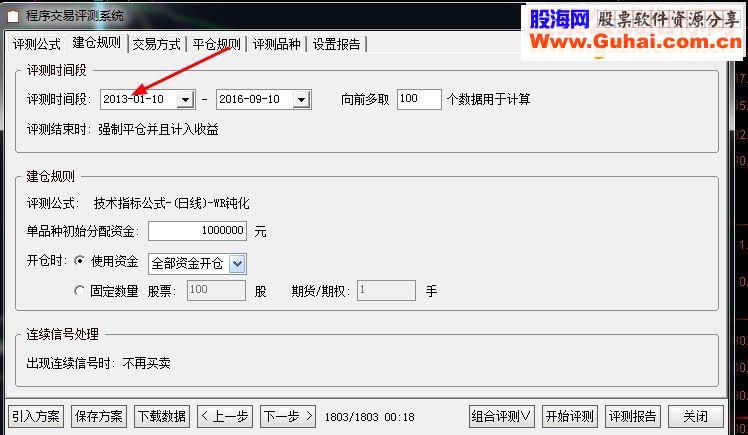Click the 保存方案 button
Viewport: 748px width, 435px height.
(x=99, y=416)
